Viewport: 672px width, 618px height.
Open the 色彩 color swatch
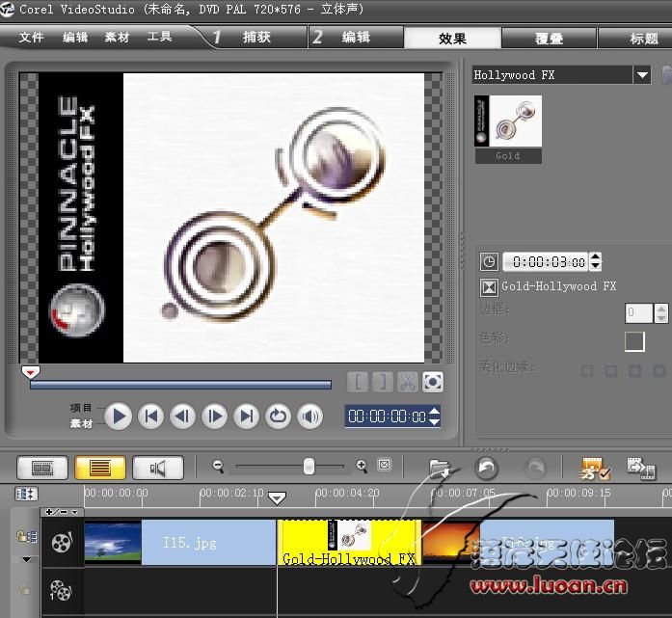[634, 341]
